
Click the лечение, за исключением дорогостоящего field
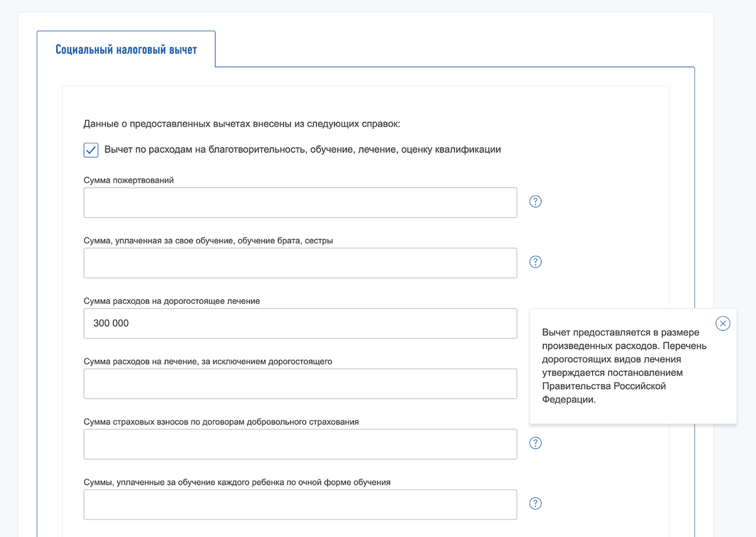click(x=301, y=384)
